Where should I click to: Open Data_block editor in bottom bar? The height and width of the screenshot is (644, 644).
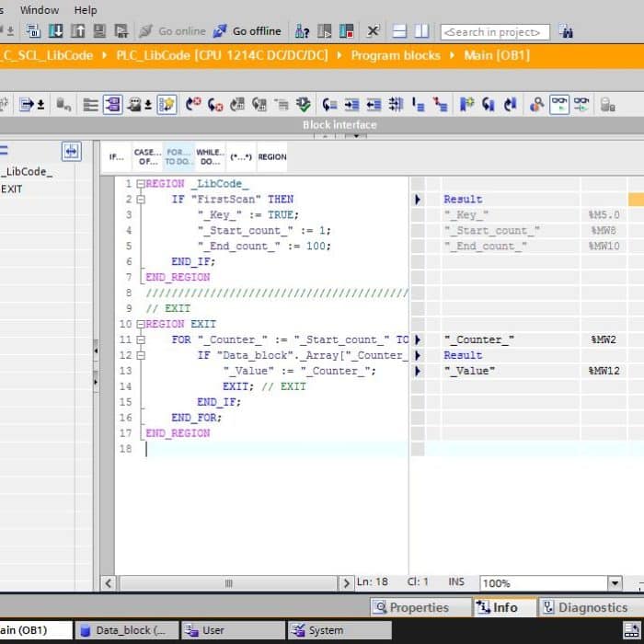tap(128, 630)
